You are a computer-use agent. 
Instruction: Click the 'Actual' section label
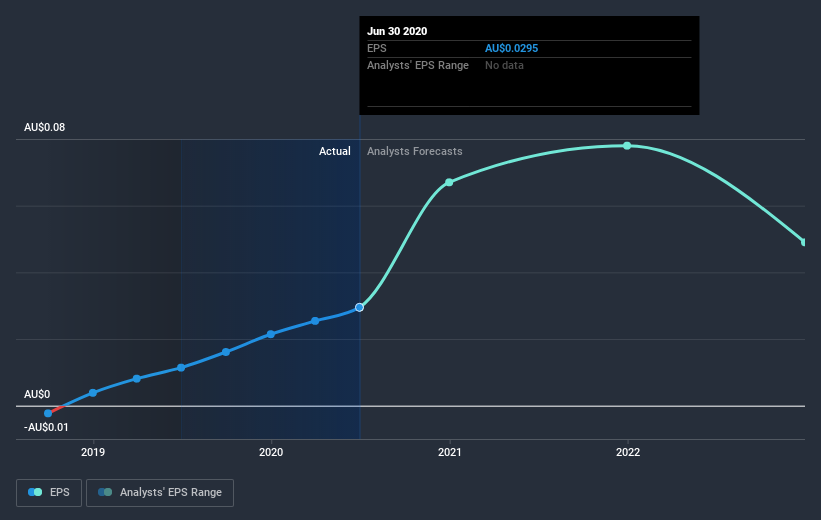click(335, 151)
